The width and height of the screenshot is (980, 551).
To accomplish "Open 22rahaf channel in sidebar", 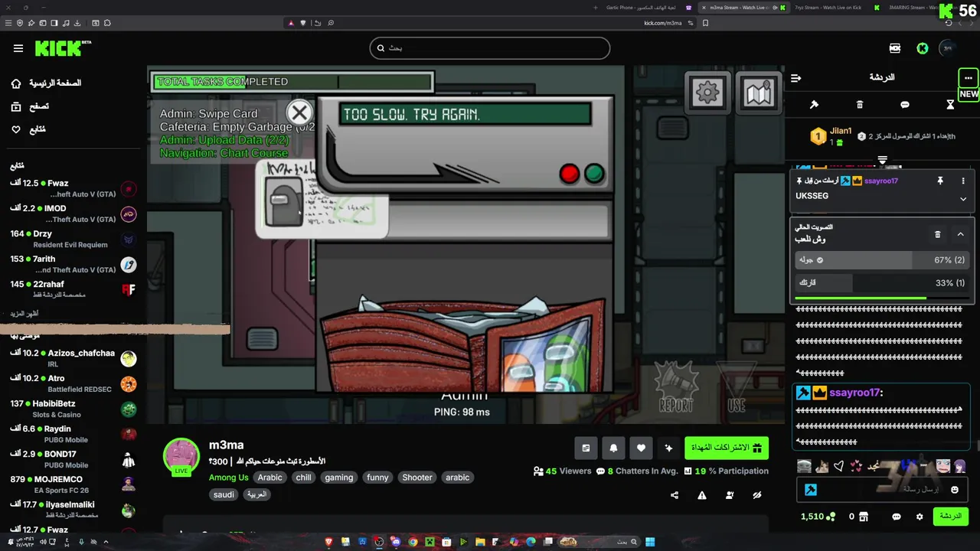I will coord(73,289).
